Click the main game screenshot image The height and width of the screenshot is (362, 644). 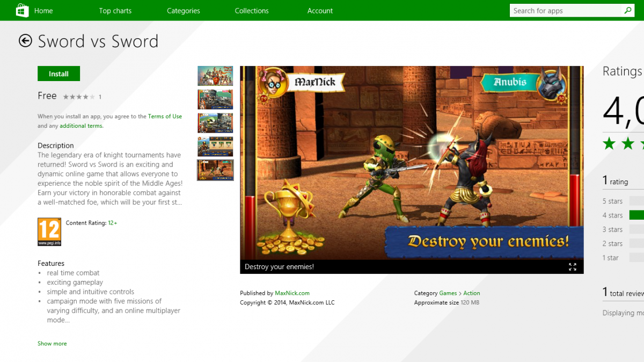412,163
